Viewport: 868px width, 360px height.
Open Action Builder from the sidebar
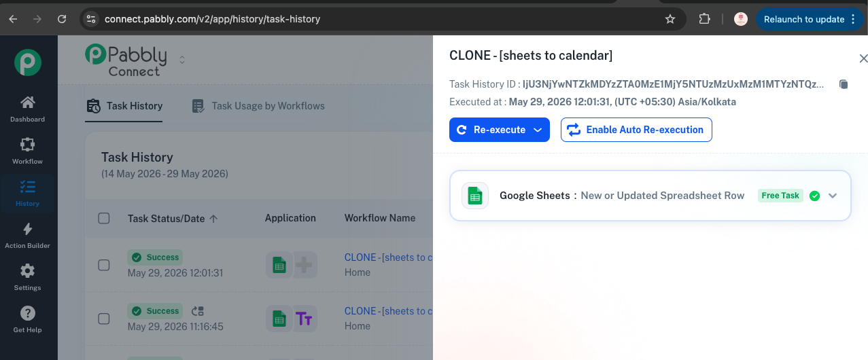[28, 236]
